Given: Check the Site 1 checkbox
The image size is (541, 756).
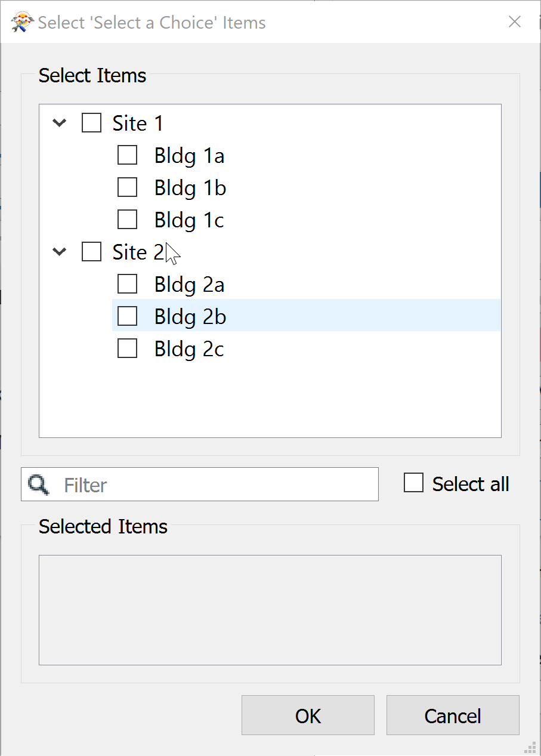Looking at the screenshot, I should (91, 122).
